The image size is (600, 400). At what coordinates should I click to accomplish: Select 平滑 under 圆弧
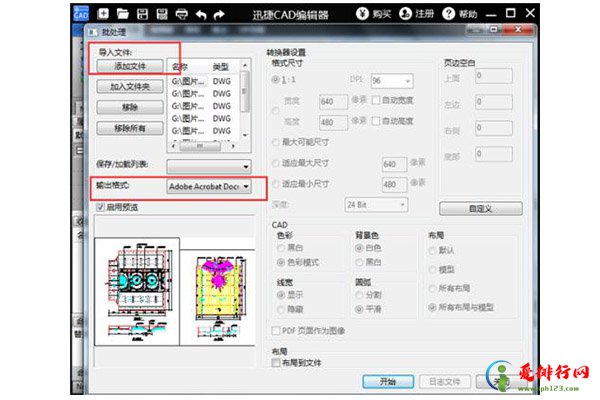tap(359, 309)
